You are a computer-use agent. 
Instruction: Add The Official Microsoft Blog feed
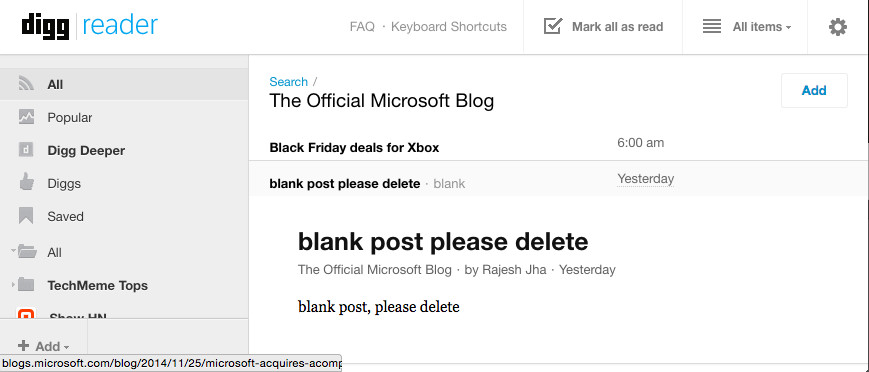(x=814, y=90)
